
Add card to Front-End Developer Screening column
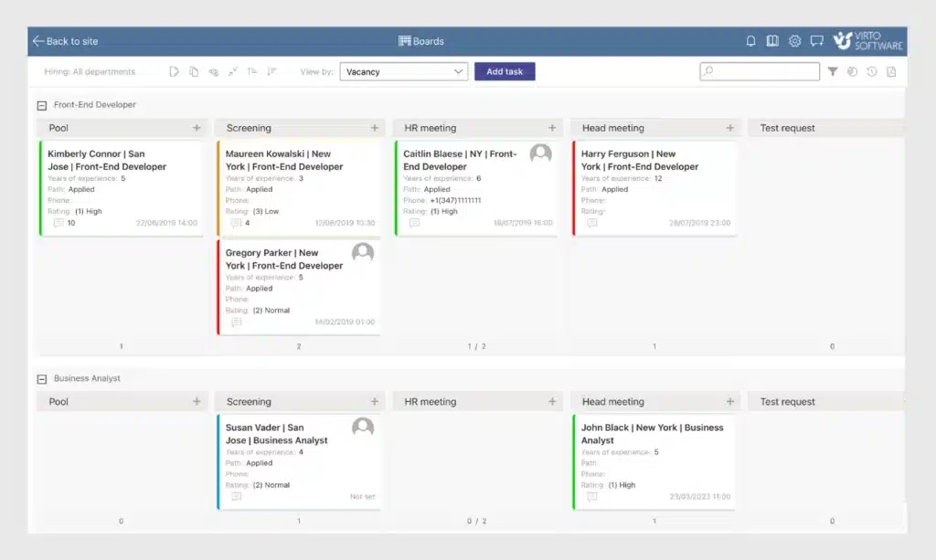tap(374, 128)
